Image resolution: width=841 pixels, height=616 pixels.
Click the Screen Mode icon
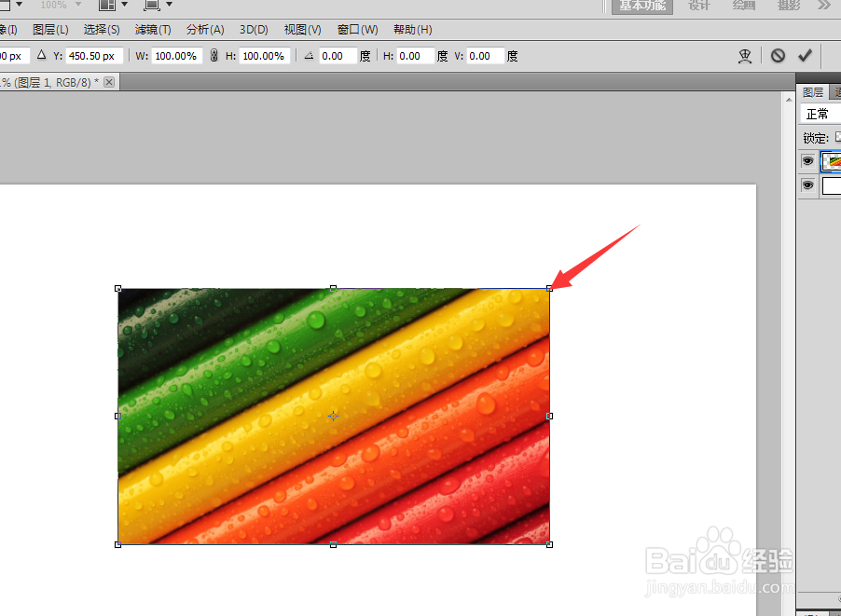[152, 6]
